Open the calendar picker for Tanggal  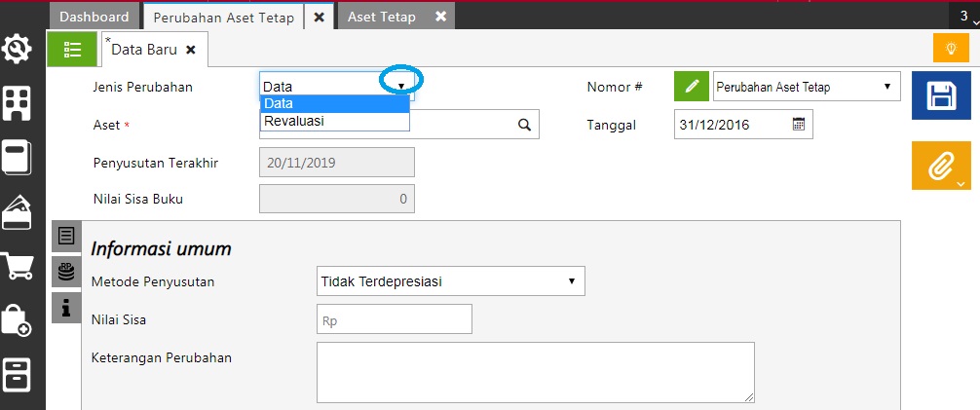click(x=799, y=125)
